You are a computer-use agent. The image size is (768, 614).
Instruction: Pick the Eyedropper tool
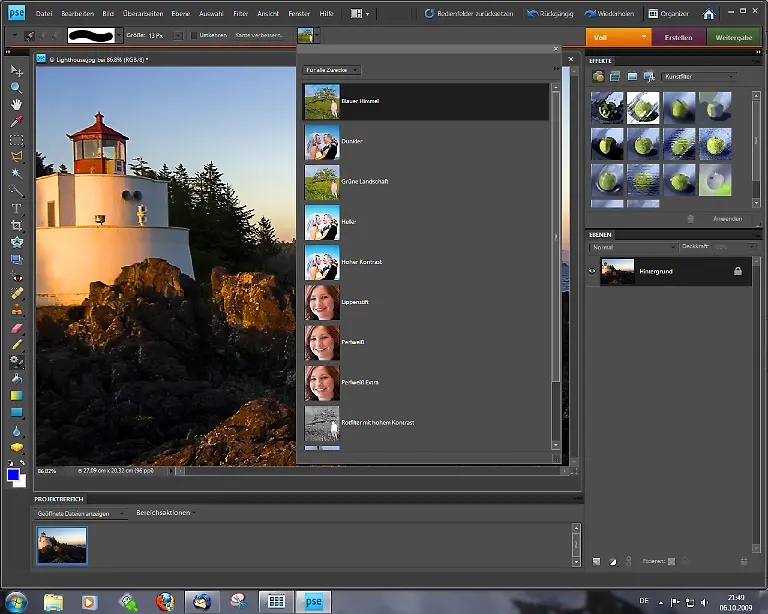point(16,122)
